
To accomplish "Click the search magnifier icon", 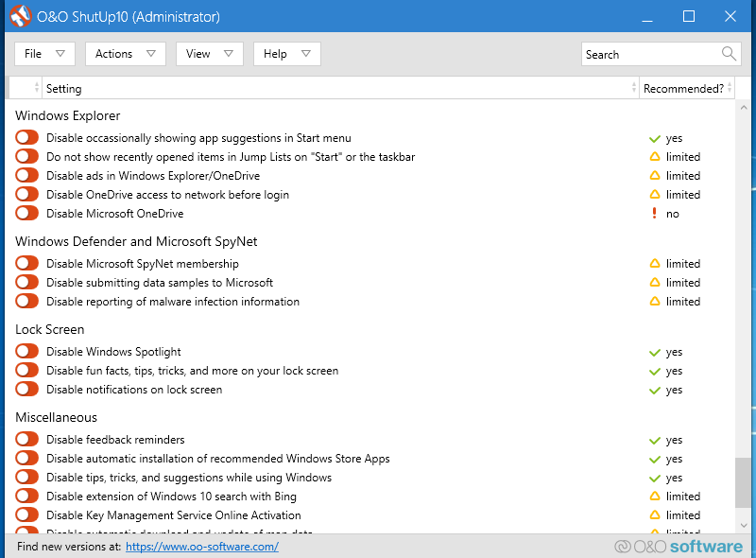I will [x=729, y=54].
